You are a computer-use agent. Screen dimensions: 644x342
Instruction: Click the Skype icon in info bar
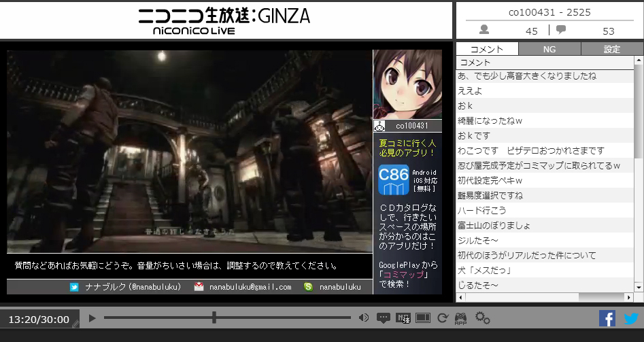(x=308, y=287)
